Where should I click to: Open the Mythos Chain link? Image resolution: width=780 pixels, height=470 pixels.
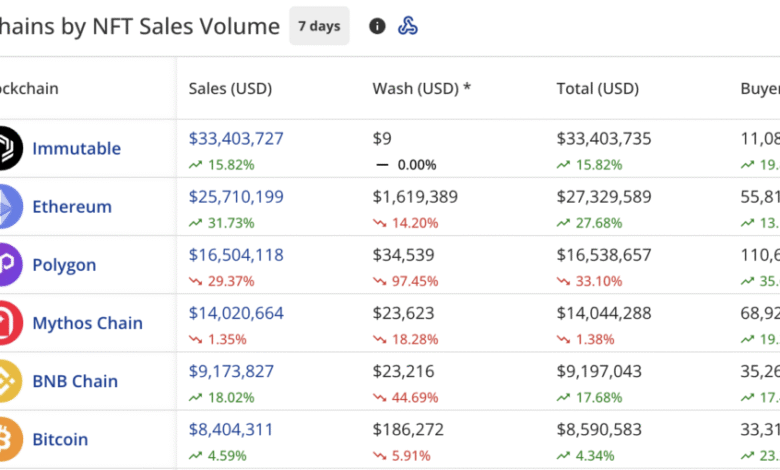(x=88, y=323)
